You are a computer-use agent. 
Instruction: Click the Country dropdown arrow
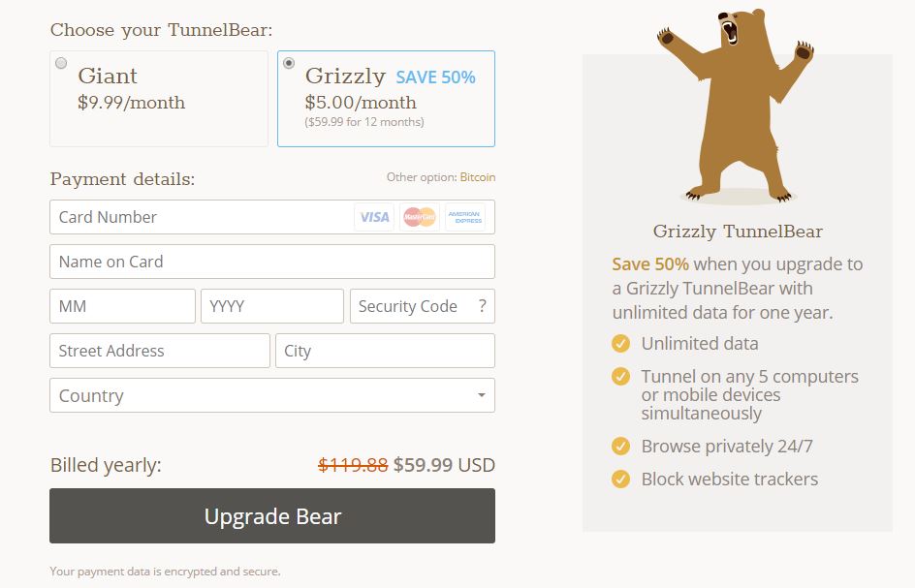click(x=482, y=395)
